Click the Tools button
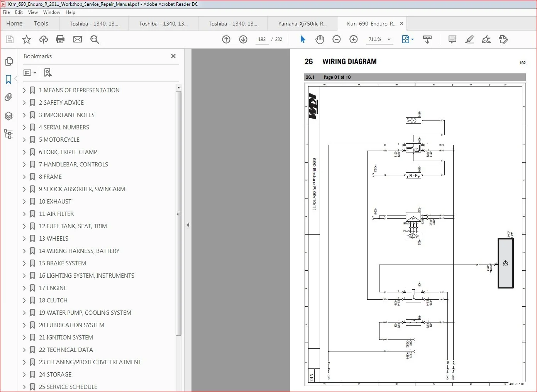537x392 pixels. (x=41, y=24)
